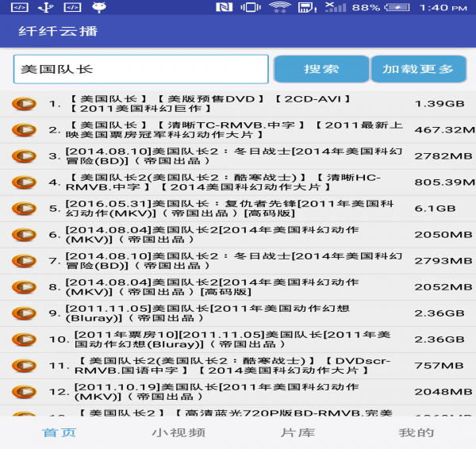The image size is (476, 449).
Task: Focus the search field containing 美国队长
Action: [x=141, y=69]
